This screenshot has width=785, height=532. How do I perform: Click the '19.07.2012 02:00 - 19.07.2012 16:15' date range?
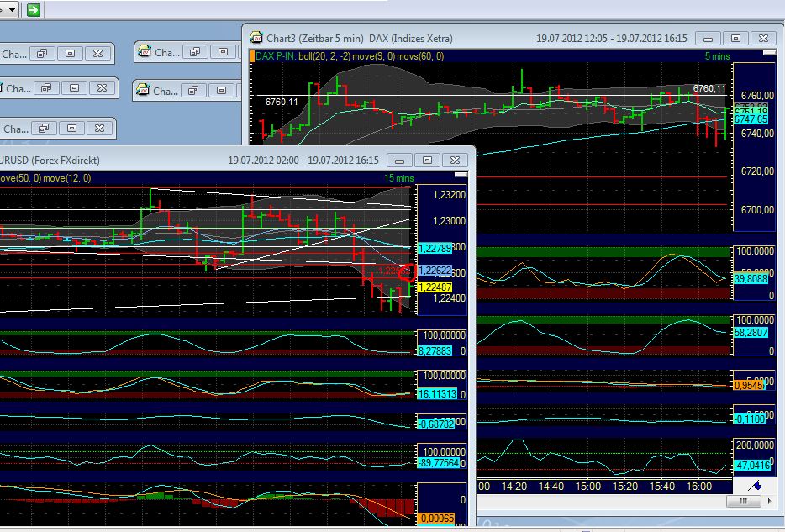click(x=303, y=161)
